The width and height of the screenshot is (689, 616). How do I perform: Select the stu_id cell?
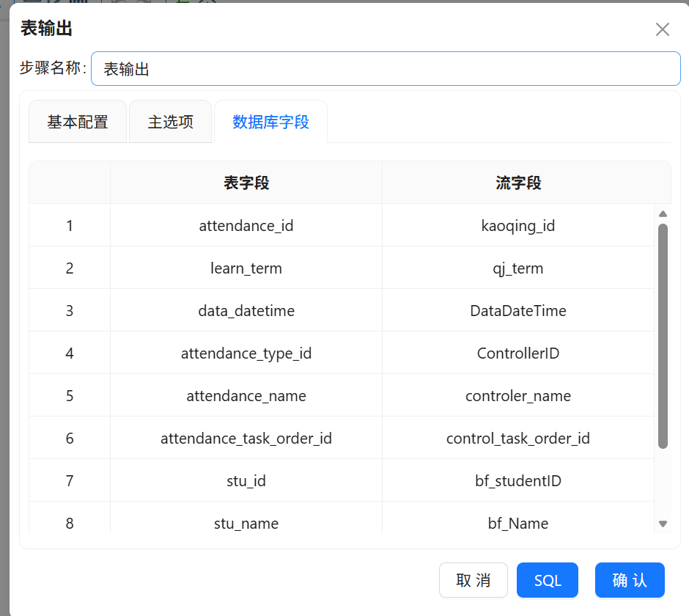[x=246, y=480]
